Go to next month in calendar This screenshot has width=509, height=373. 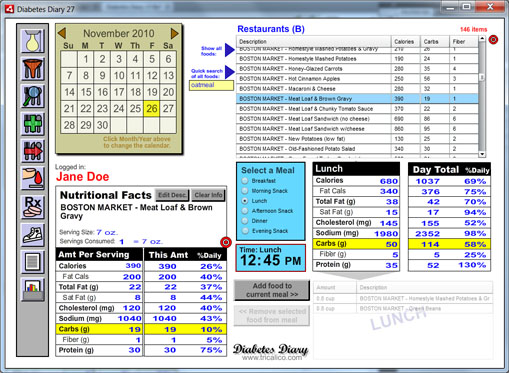tap(174, 33)
